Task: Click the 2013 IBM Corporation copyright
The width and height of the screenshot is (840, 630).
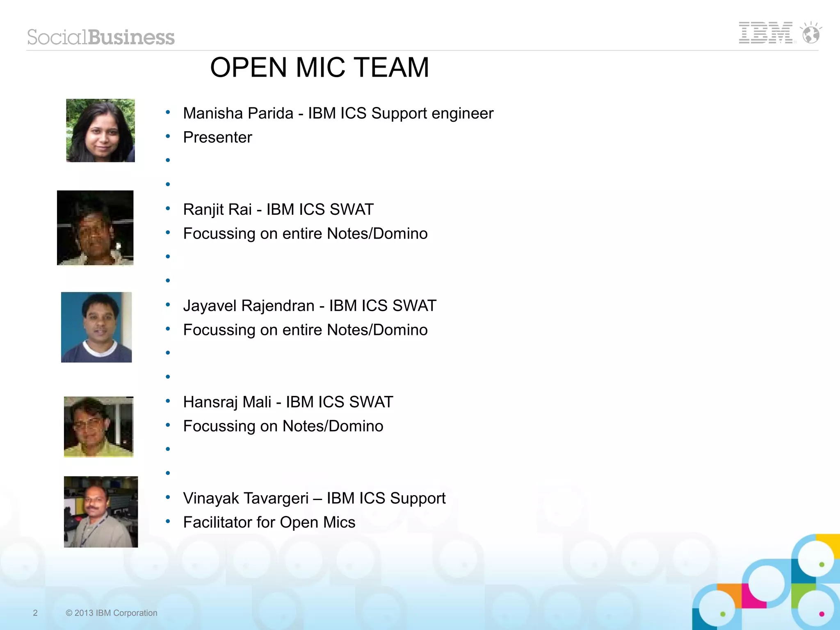Action: (x=112, y=613)
